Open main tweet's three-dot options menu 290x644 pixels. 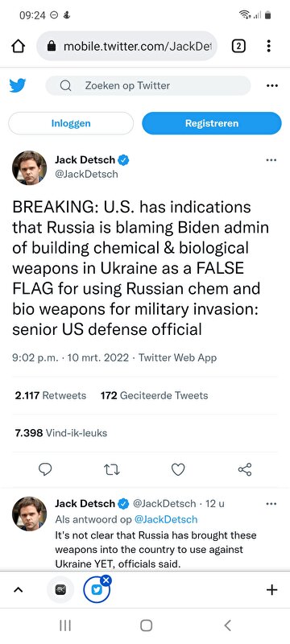271,160
